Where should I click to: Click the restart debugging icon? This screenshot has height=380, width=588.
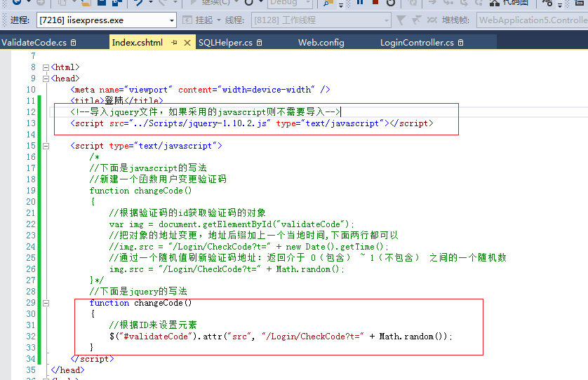(x=391, y=3)
